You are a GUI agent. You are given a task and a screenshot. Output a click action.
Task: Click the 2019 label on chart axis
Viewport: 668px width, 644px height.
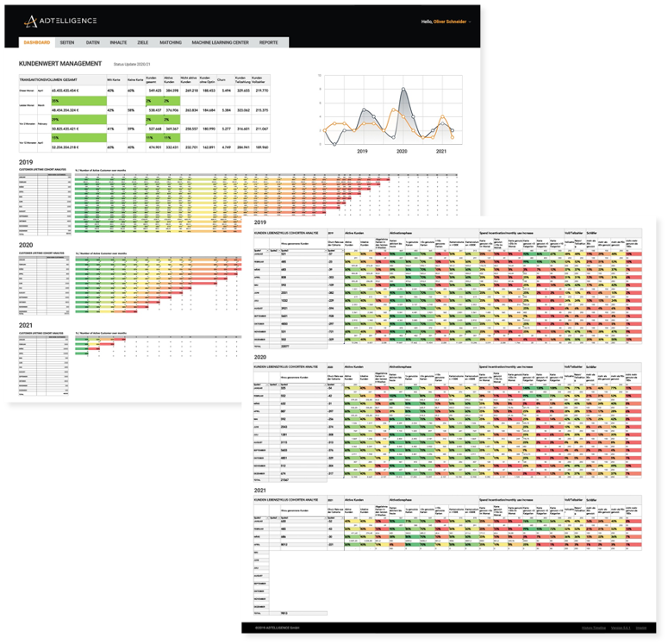(x=362, y=152)
